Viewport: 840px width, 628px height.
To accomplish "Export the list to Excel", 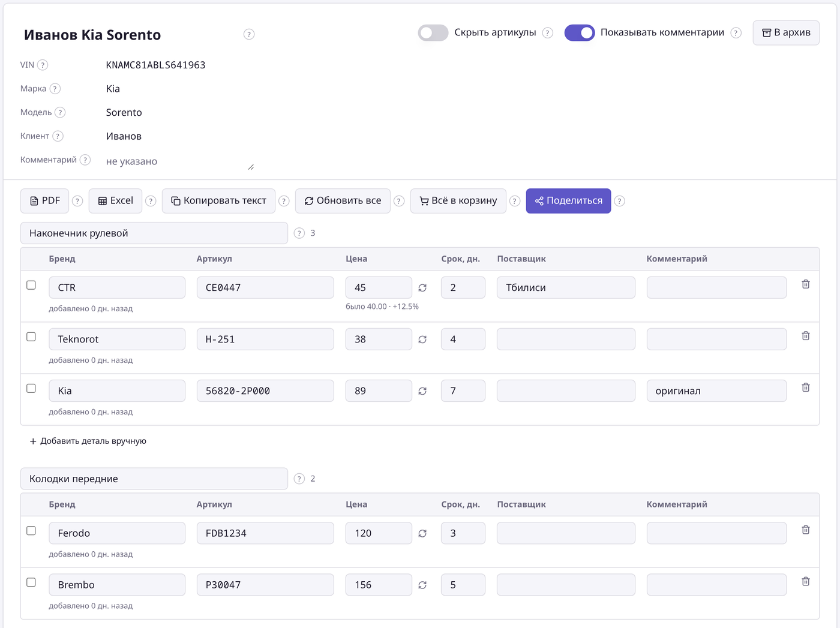I will pos(116,201).
